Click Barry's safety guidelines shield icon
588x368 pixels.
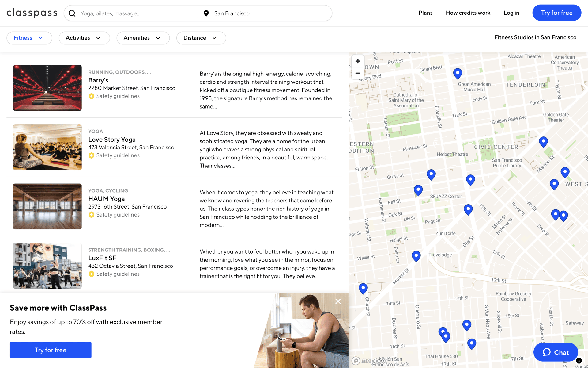pos(91,96)
